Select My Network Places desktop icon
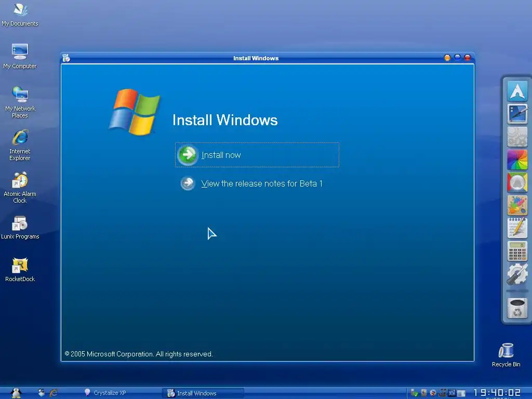The width and height of the screenshot is (532, 399). pos(20,102)
